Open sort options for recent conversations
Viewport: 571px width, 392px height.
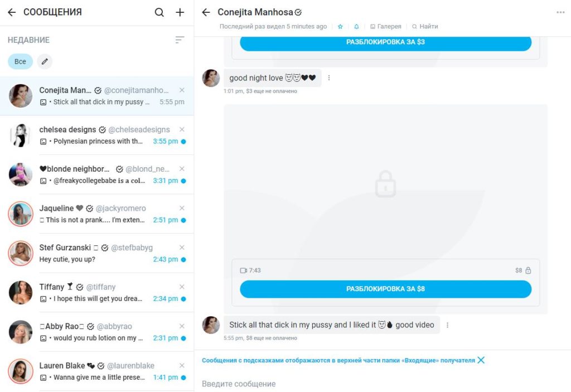tap(180, 40)
